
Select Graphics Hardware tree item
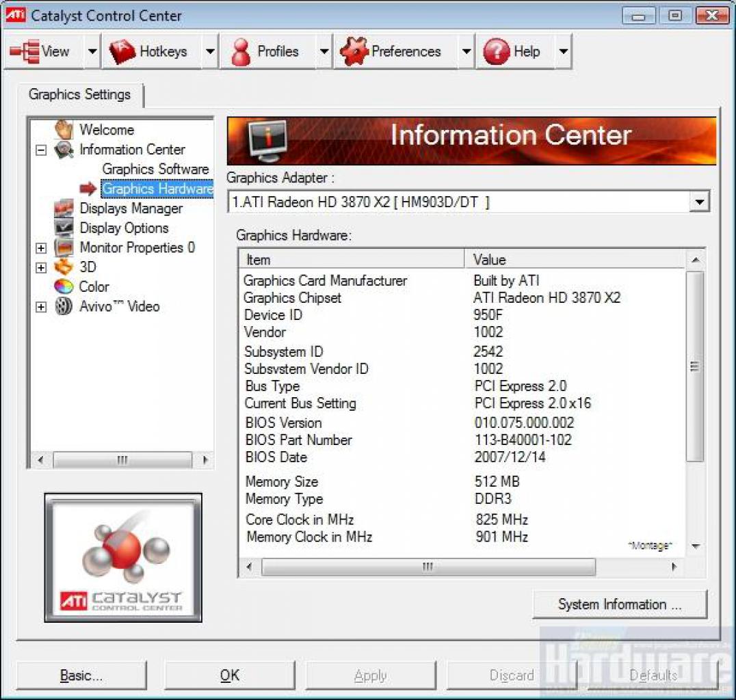coord(157,189)
